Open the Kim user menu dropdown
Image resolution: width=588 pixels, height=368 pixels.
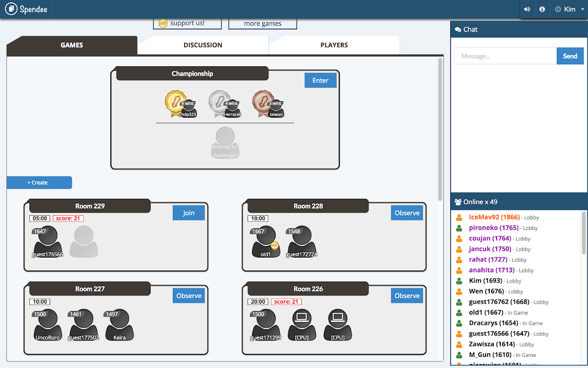pos(570,9)
